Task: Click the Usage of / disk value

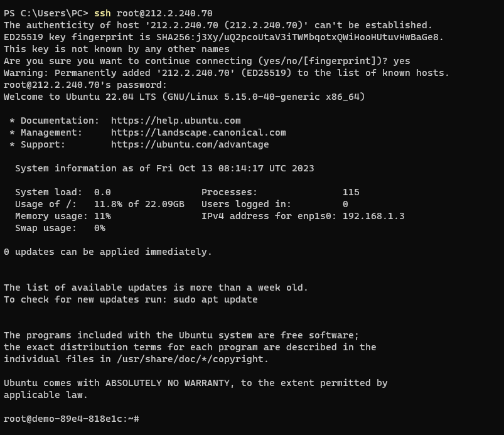Action: 139,204
